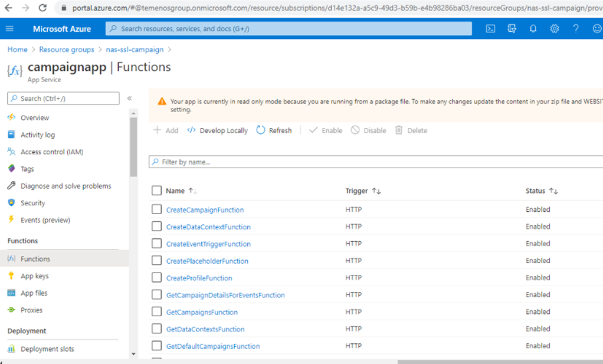The width and height of the screenshot is (603, 364).
Task: Select App keys in the sidebar
Action: tap(34, 276)
